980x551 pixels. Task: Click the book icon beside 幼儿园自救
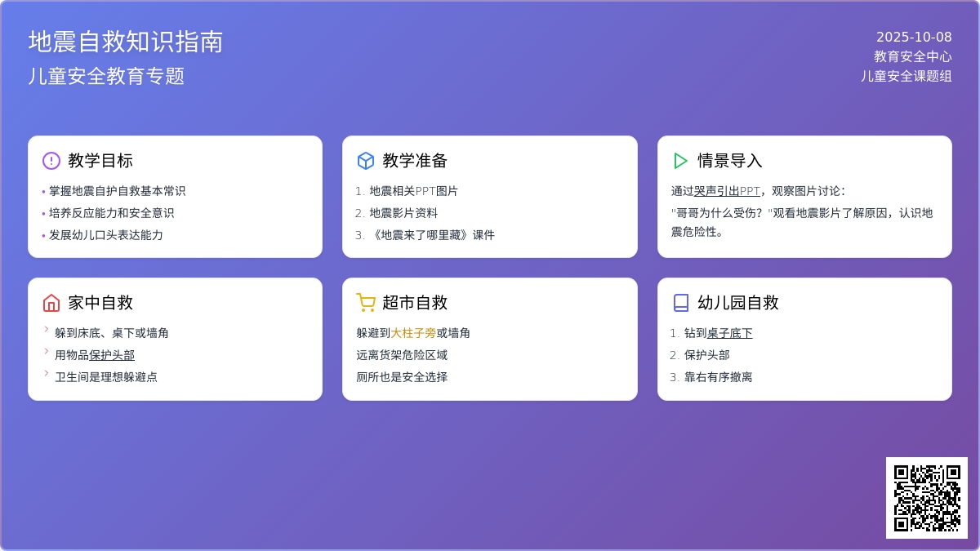pos(680,303)
